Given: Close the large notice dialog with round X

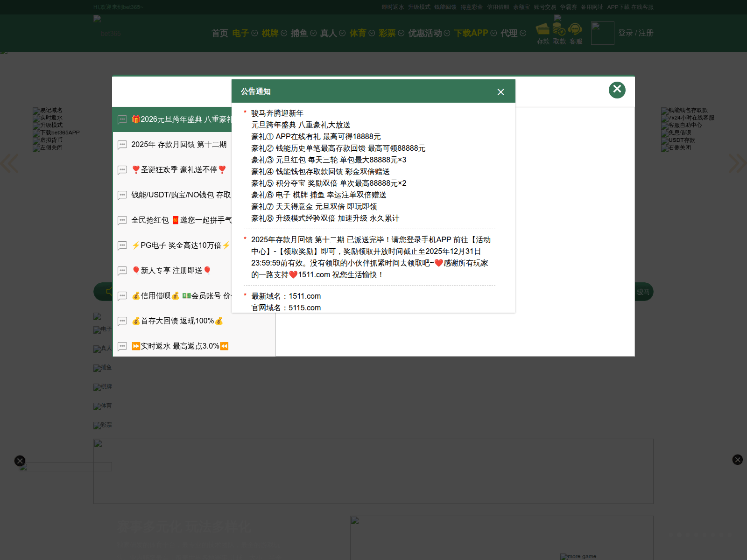Looking at the screenshot, I should 617,90.
